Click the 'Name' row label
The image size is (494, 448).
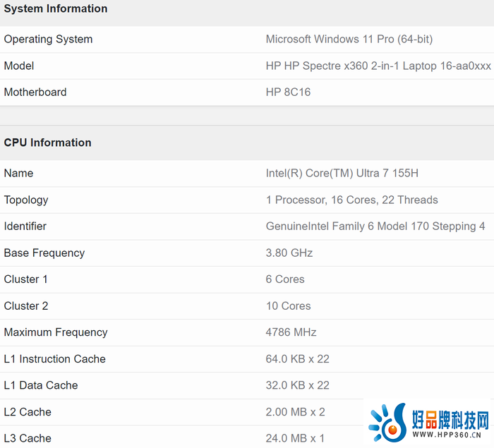coord(18,174)
